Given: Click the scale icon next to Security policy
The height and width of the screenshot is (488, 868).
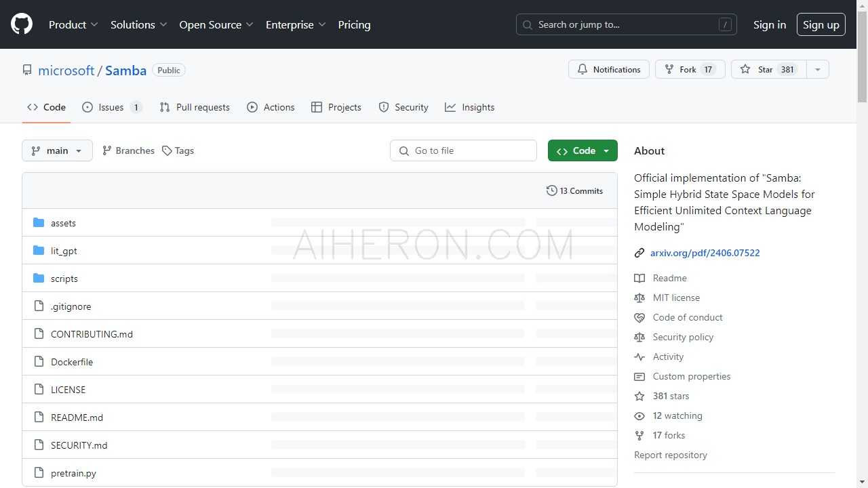Looking at the screenshot, I should click(x=639, y=337).
